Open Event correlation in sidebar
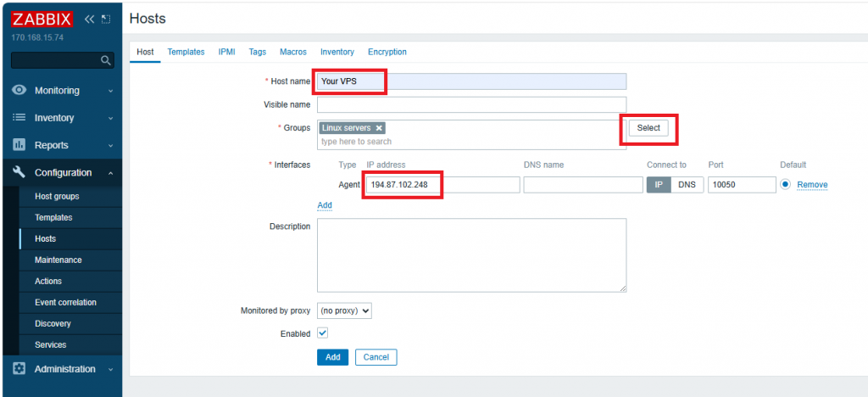 coord(70,302)
